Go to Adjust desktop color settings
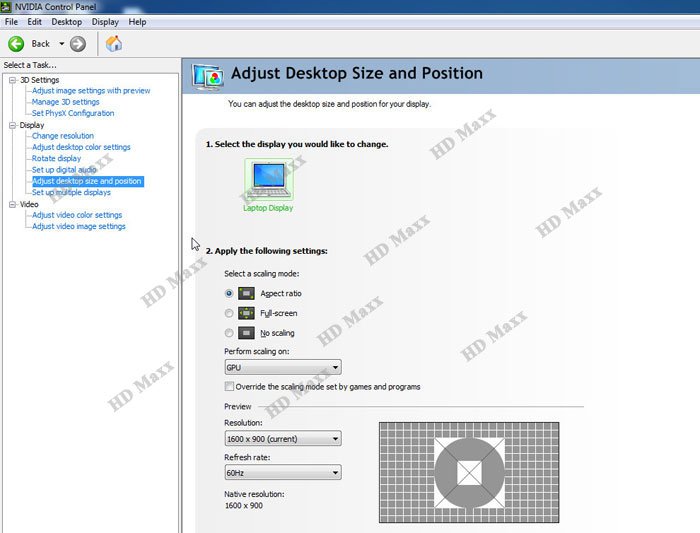The image size is (700, 533). [x=81, y=147]
